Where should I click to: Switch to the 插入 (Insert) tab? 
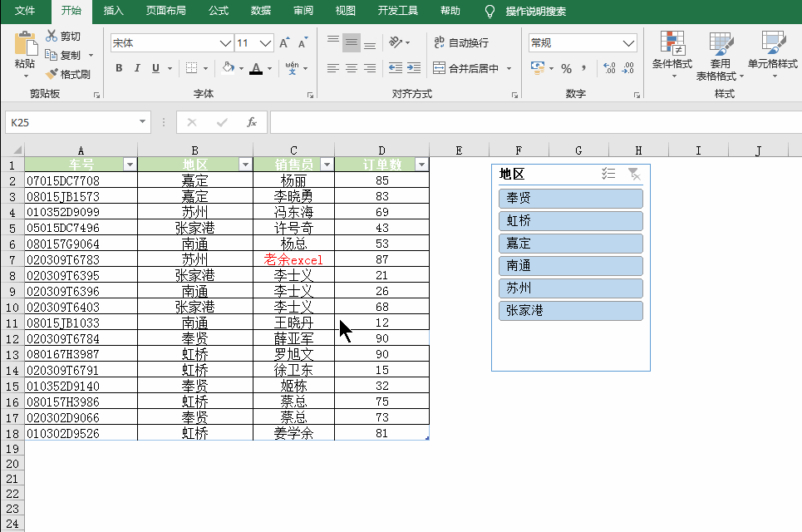(114, 11)
